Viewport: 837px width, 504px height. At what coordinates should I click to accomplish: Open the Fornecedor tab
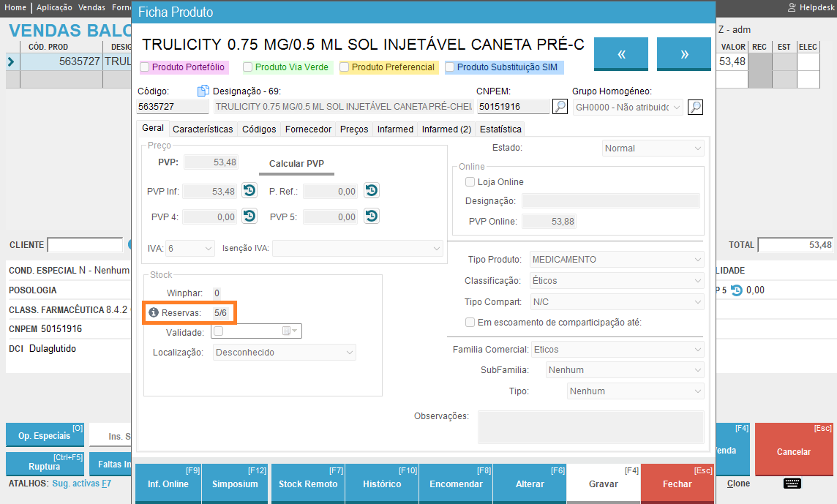[308, 129]
